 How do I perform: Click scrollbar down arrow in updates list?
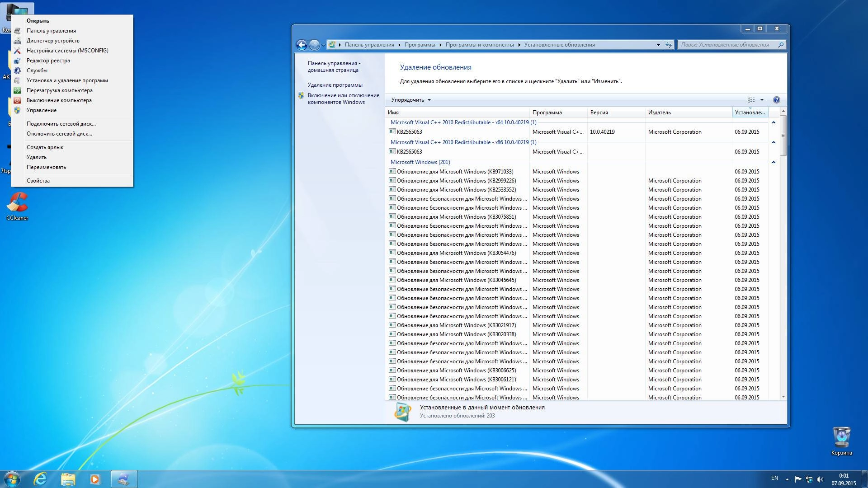[783, 397]
